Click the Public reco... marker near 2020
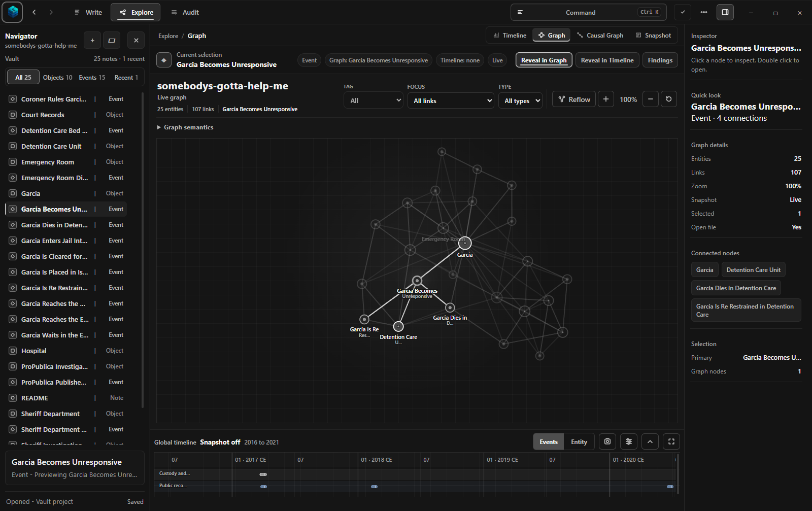The height and width of the screenshot is (511, 812). [x=670, y=487]
